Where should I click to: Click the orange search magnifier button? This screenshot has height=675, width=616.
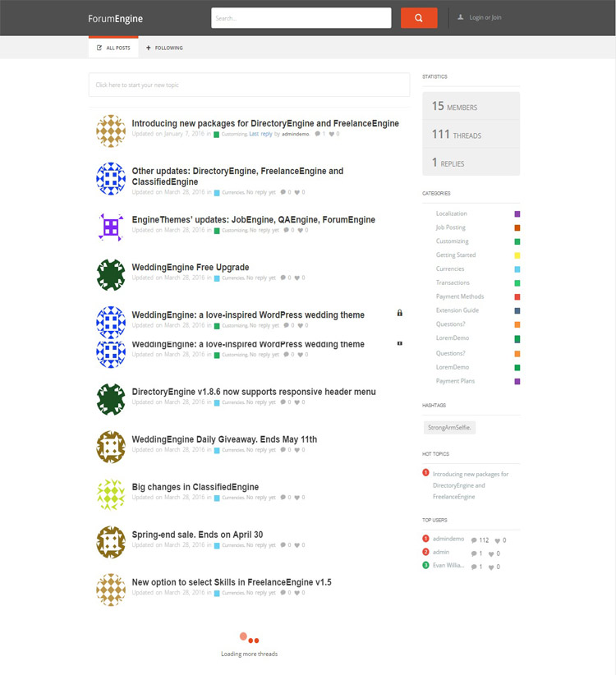[419, 18]
